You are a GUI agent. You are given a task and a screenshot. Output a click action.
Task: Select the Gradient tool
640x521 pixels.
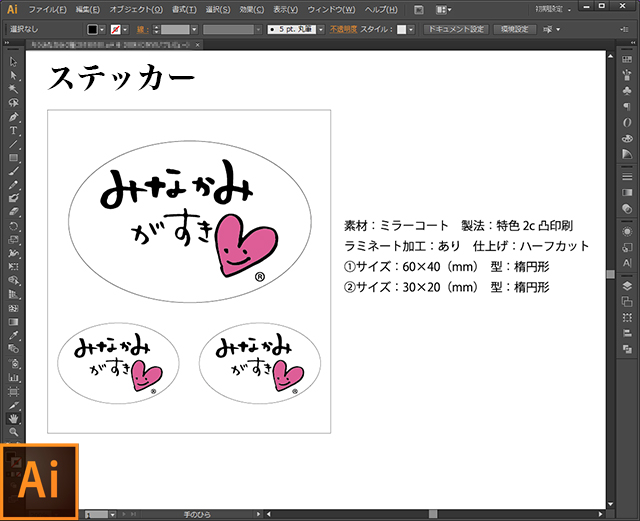13,322
